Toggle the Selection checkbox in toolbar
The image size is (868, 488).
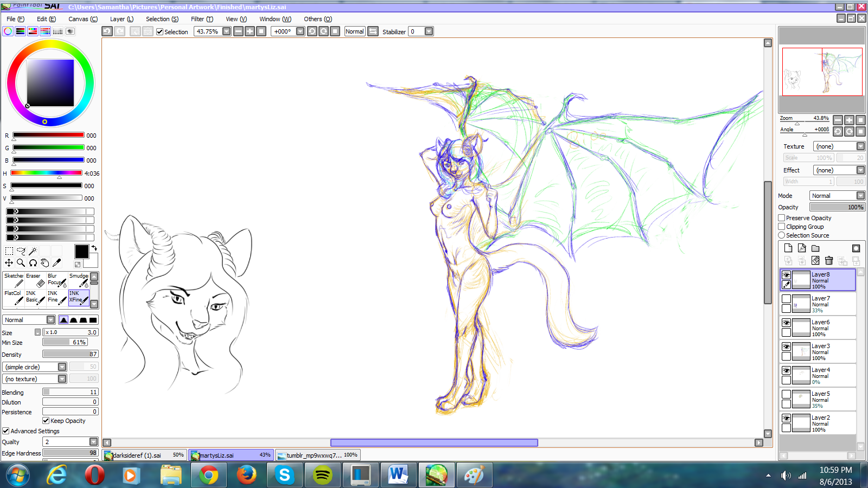tap(160, 32)
